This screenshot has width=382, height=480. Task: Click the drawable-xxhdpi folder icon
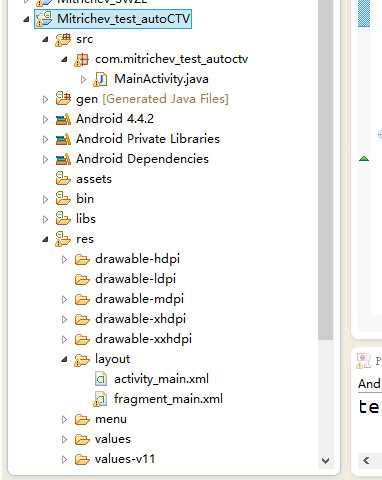click(x=82, y=339)
